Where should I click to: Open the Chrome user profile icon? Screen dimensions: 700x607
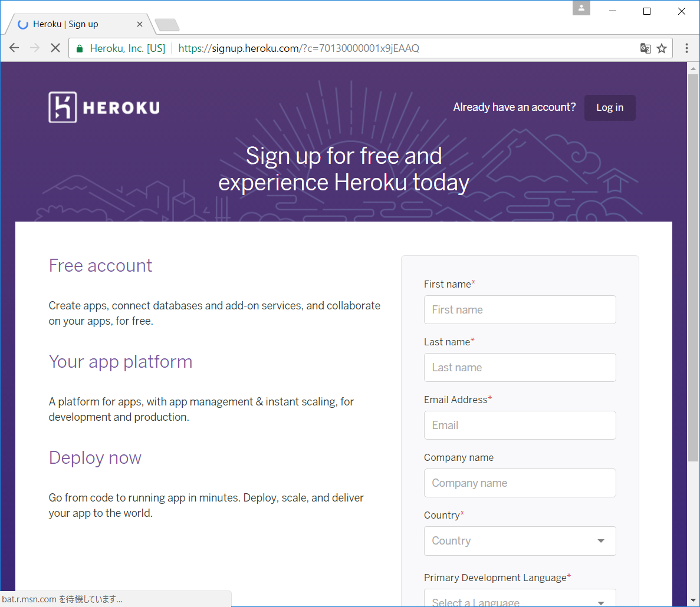pyautogui.click(x=581, y=8)
